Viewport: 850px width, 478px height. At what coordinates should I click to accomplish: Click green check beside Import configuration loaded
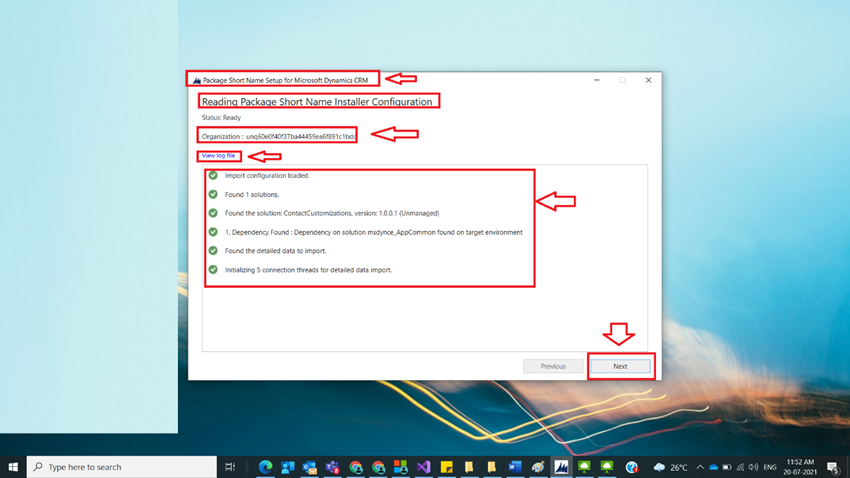point(213,176)
